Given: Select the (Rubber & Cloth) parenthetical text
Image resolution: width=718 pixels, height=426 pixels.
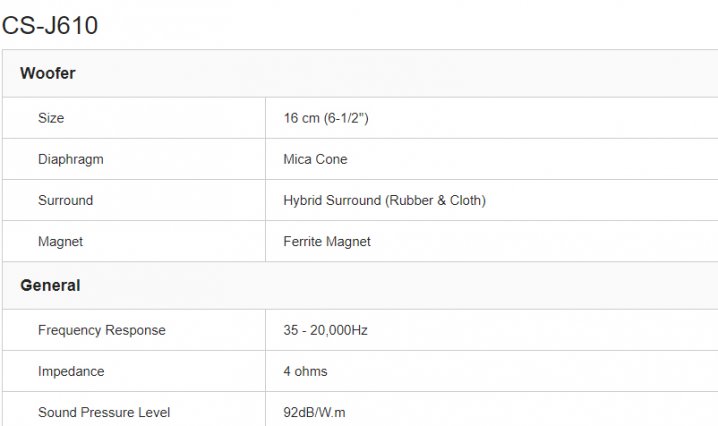Looking at the screenshot, I should tap(435, 200).
